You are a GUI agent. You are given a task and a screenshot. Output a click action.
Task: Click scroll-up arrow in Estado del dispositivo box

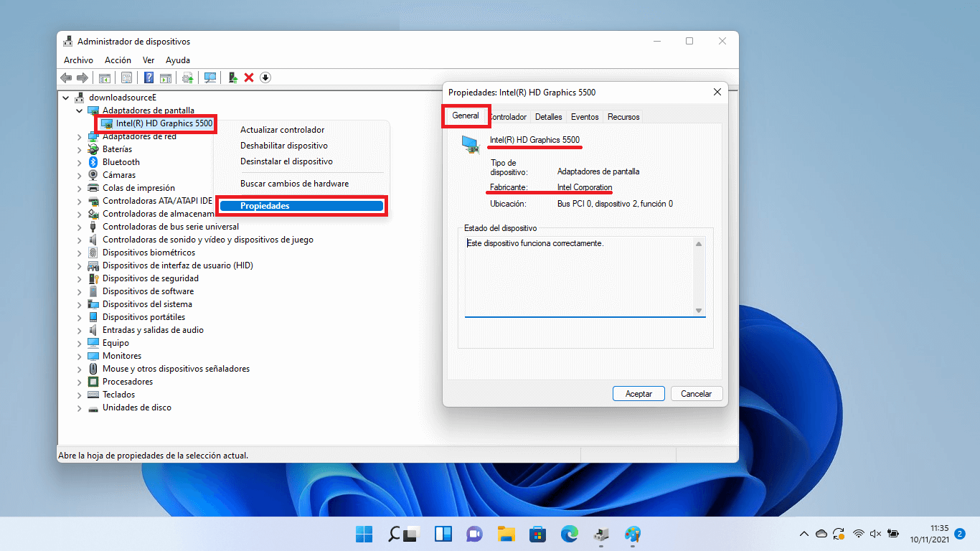point(699,244)
